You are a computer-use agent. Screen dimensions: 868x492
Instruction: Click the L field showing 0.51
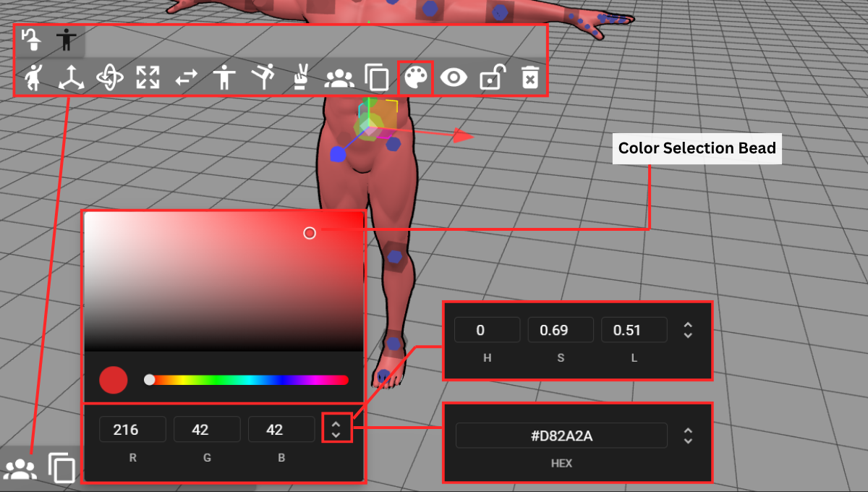(634, 330)
